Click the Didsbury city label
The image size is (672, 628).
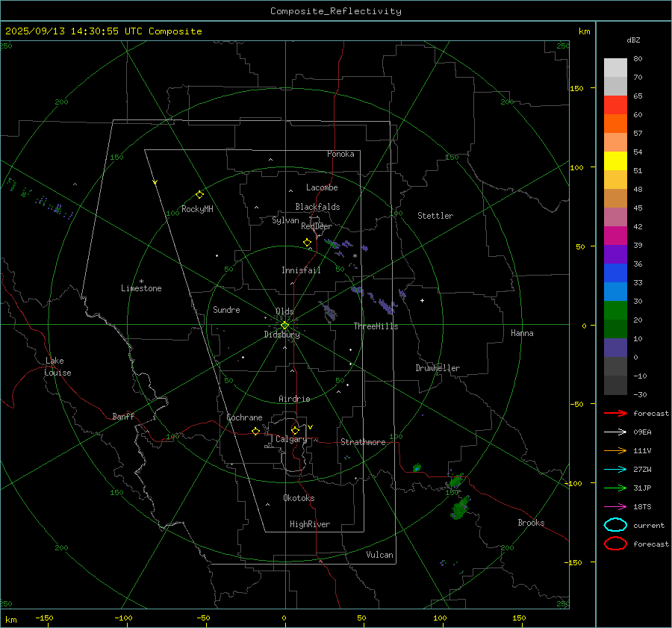[x=281, y=335]
